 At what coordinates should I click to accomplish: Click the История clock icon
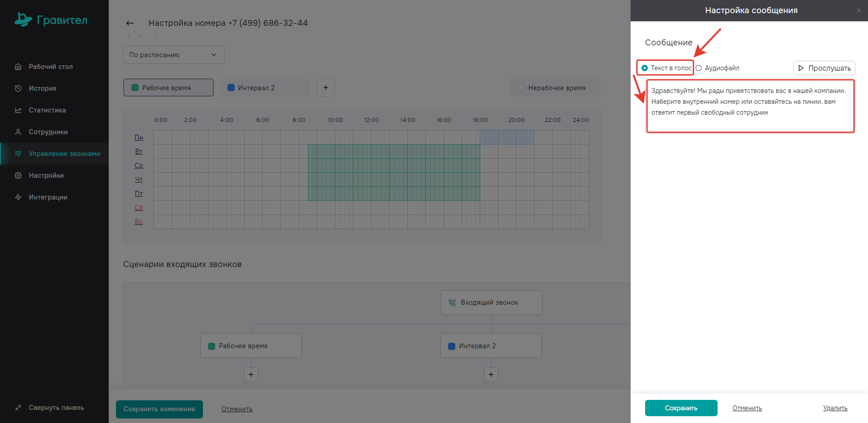pyautogui.click(x=18, y=88)
